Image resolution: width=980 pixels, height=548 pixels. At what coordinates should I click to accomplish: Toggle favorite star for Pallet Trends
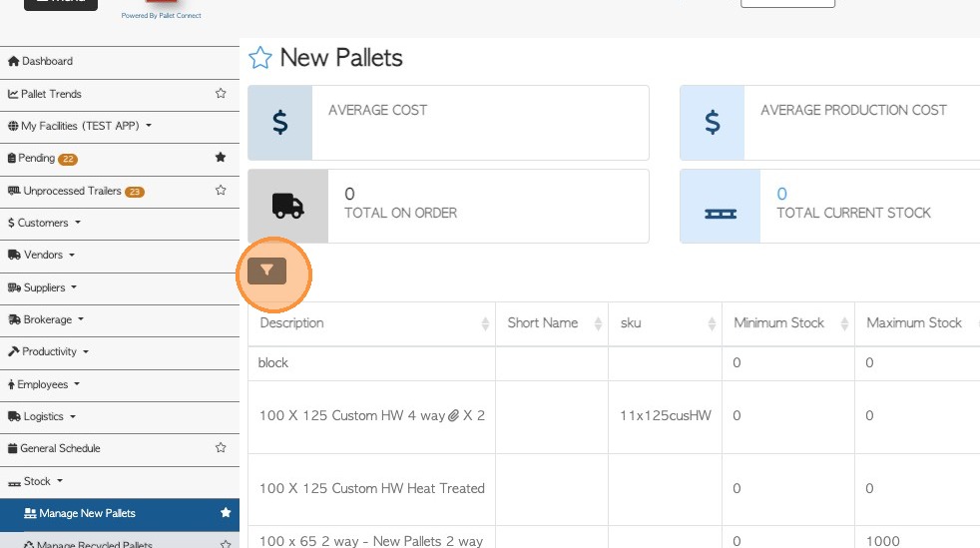[221, 94]
